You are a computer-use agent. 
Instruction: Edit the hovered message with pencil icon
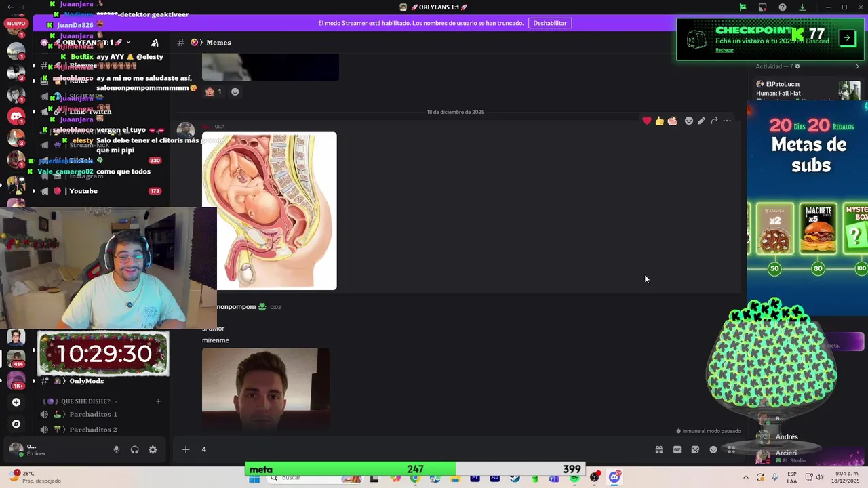(701, 121)
